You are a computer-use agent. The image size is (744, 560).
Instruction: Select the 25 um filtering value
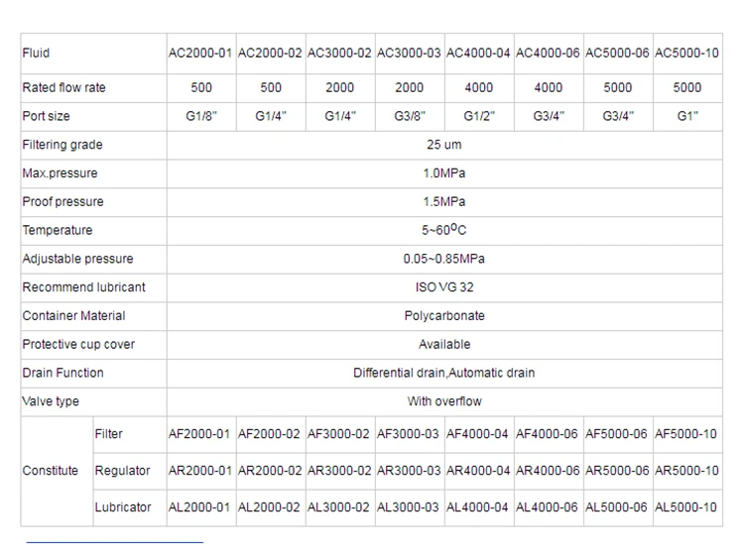(x=444, y=145)
